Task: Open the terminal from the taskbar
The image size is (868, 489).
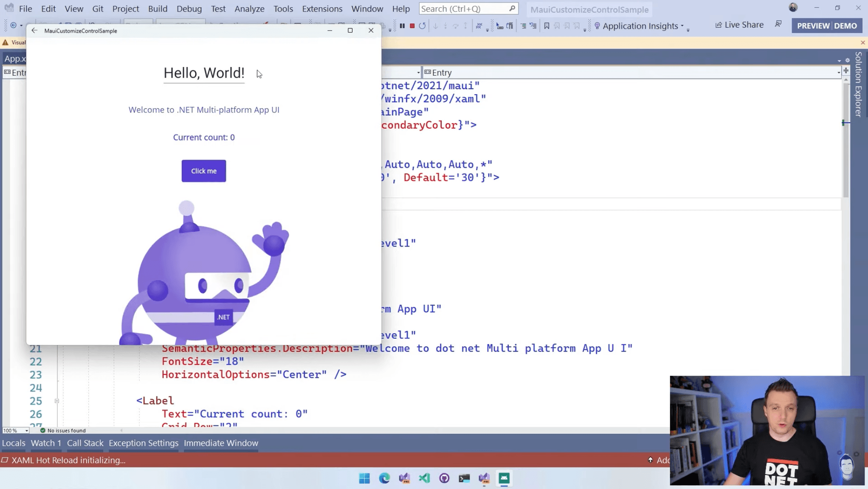Action: tap(464, 478)
